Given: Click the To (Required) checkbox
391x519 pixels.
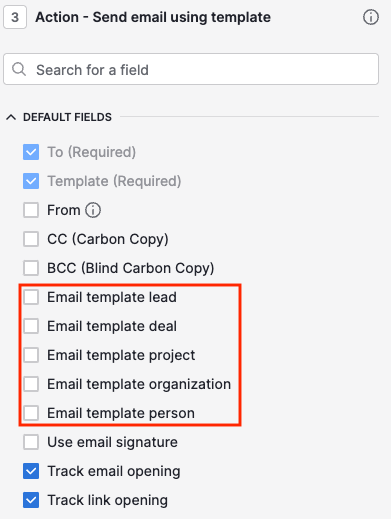Looking at the screenshot, I should (x=31, y=152).
